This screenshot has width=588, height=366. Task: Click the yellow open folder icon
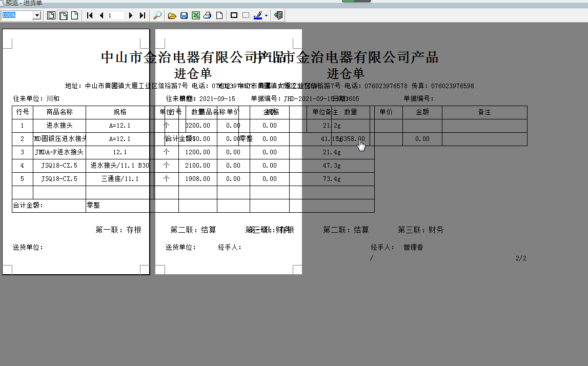172,15
